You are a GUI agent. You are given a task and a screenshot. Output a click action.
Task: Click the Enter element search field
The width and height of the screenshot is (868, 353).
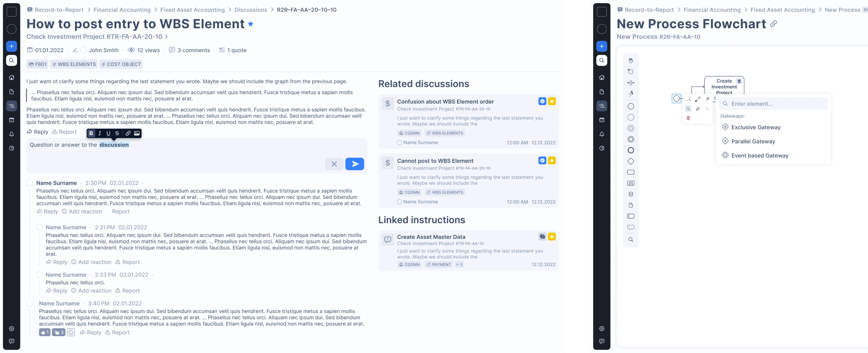(775, 104)
